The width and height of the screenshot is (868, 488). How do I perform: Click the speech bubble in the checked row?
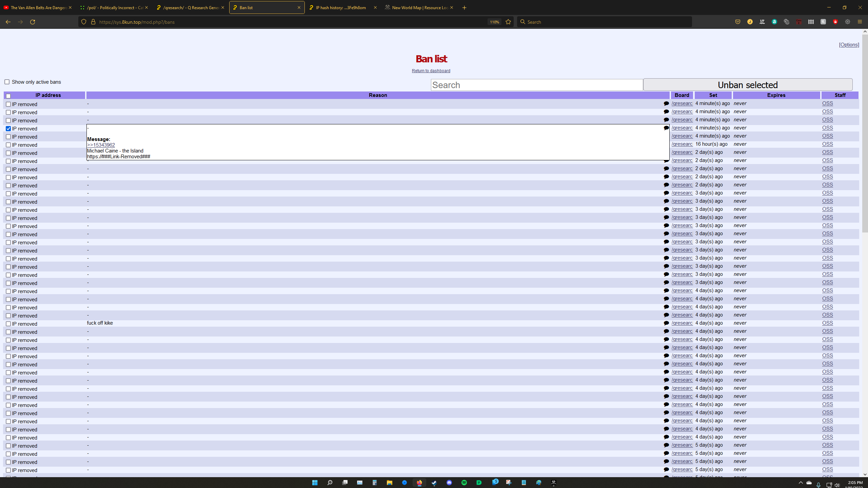click(x=666, y=128)
